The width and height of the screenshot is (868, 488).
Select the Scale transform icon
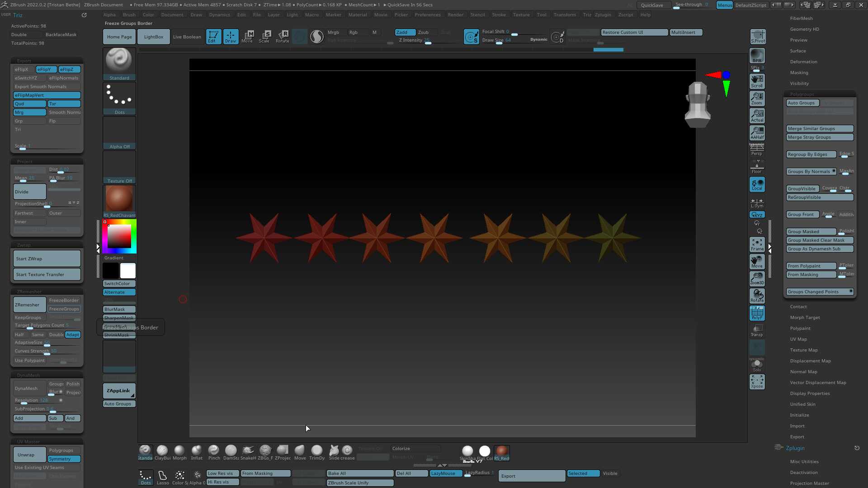coord(264,37)
